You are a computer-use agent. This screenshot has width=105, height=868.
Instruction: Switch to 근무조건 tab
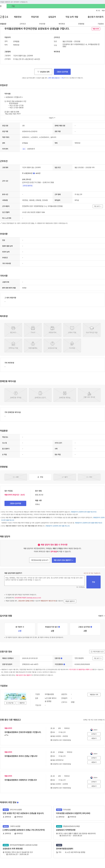(x=23, y=24)
